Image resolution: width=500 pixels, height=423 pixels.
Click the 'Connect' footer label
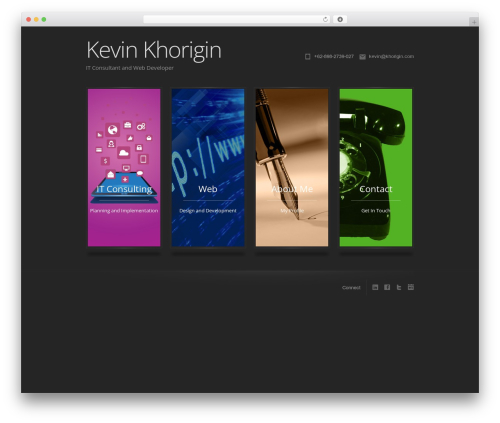(351, 288)
